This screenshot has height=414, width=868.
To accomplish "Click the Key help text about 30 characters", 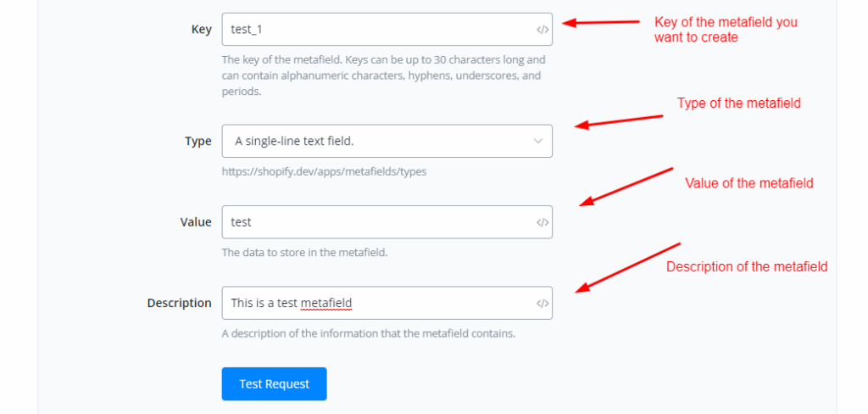I will (x=383, y=76).
